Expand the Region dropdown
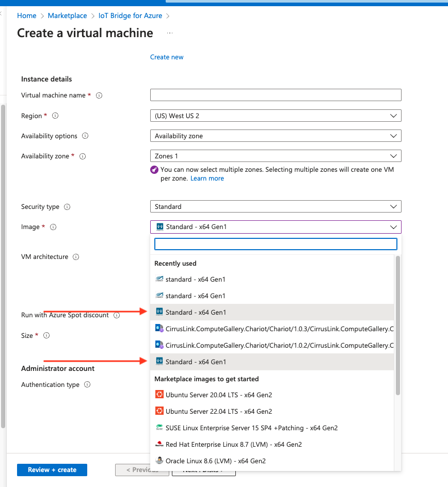448x487 pixels. tap(275, 116)
